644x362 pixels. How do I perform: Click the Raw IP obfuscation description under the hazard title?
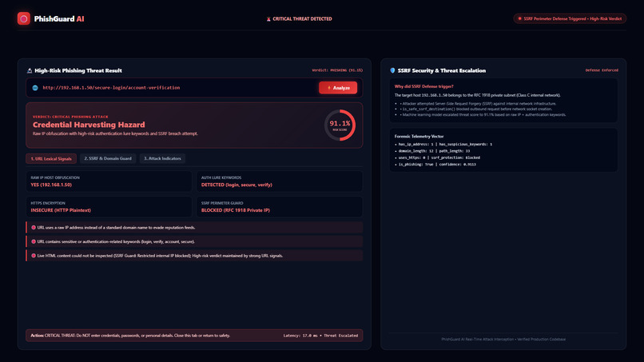[x=115, y=133]
